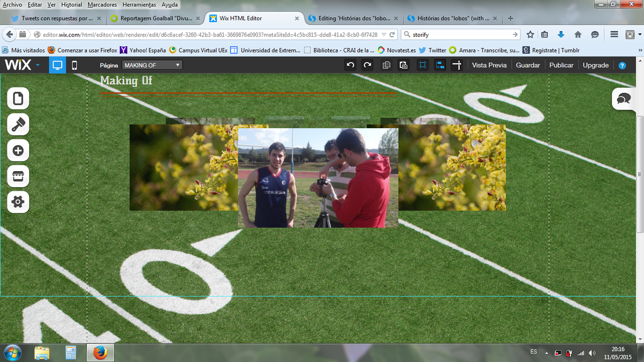Select the right yellow flowers gallery image
The height and width of the screenshot is (362, 644).
pos(452,167)
